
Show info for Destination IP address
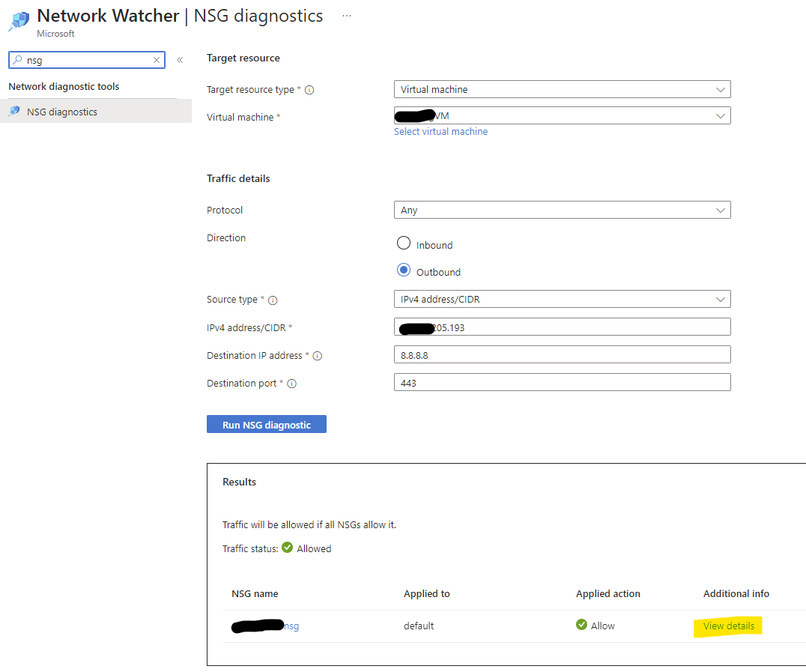click(318, 356)
